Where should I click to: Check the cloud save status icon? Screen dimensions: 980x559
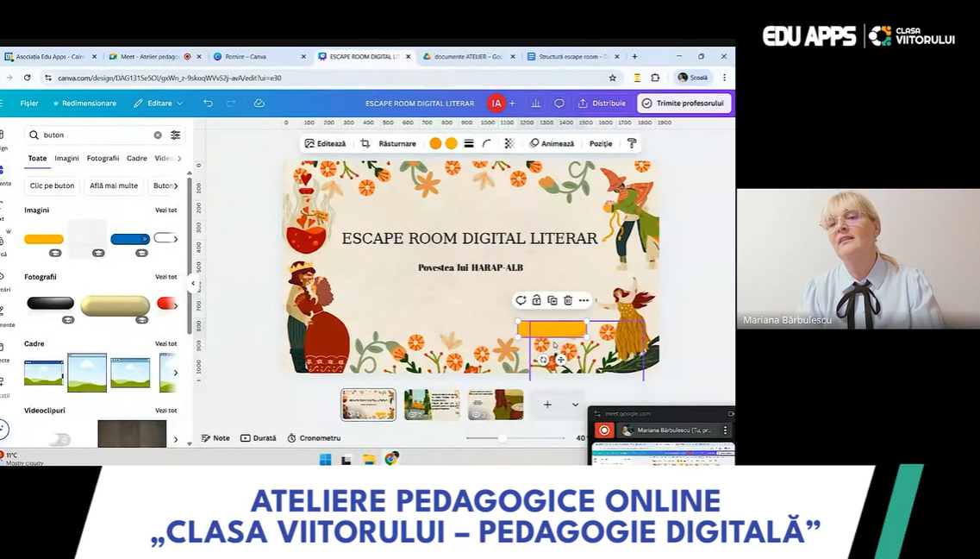point(259,104)
